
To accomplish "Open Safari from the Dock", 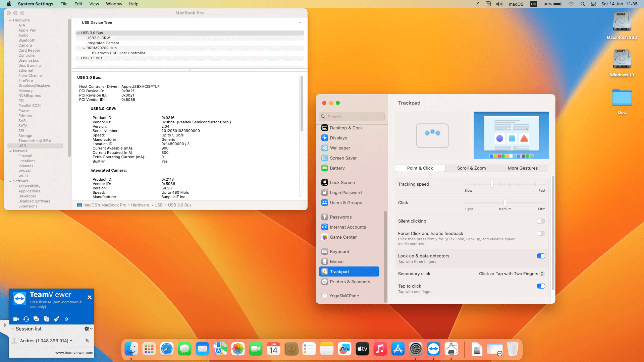I will tap(167, 349).
